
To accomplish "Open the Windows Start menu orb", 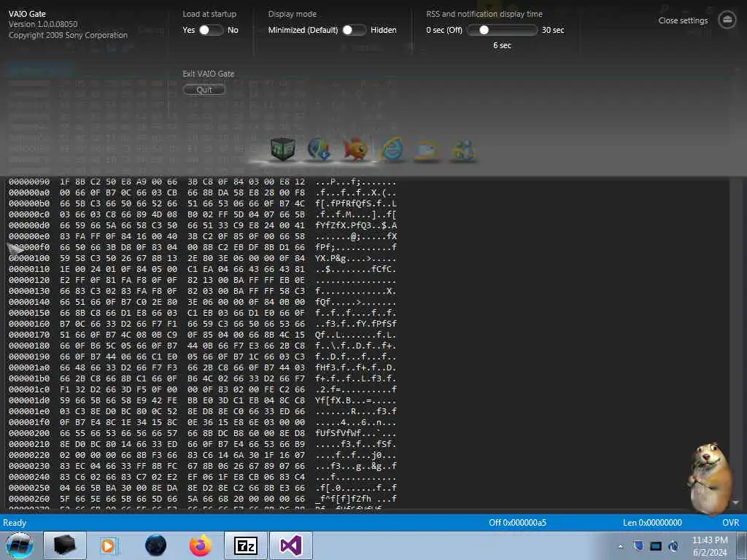I will (20, 545).
